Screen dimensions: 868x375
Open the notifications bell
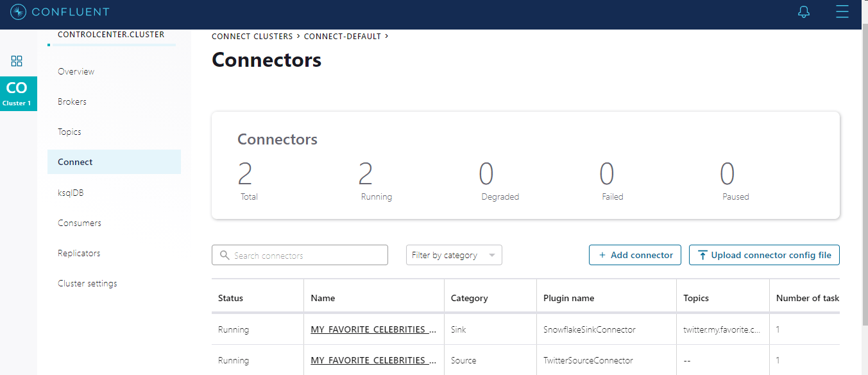[803, 12]
